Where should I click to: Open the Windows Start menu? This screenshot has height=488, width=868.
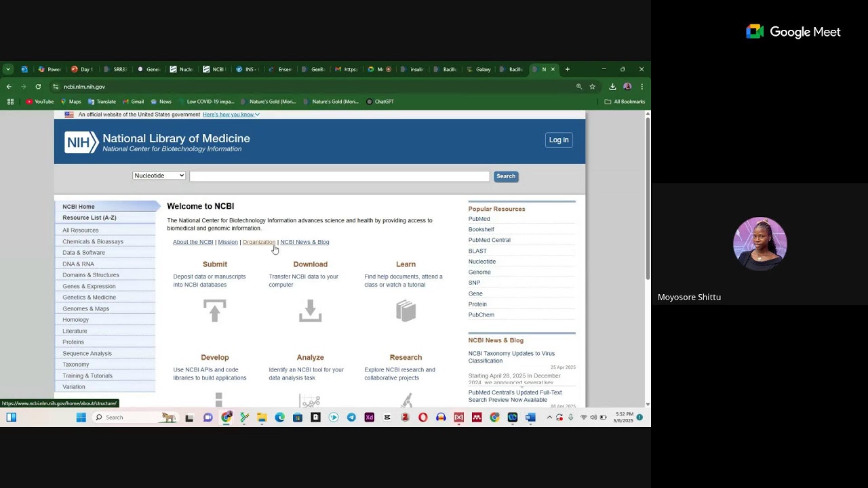[x=81, y=418]
